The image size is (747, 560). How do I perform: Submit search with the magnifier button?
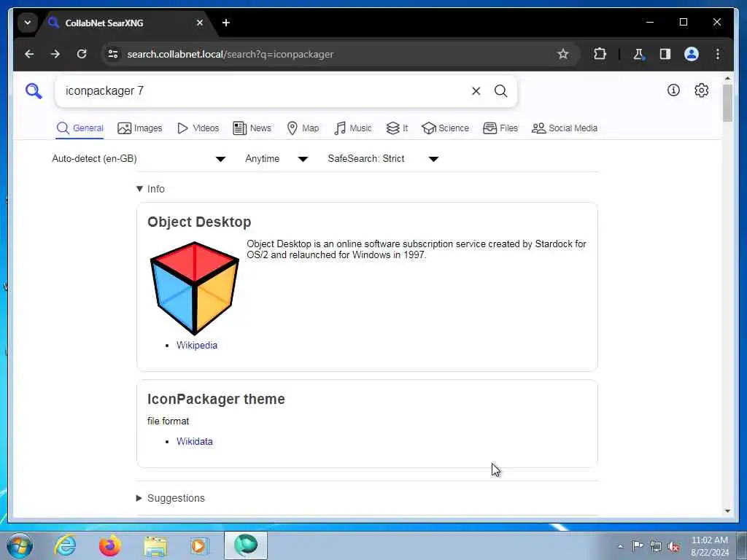click(500, 91)
